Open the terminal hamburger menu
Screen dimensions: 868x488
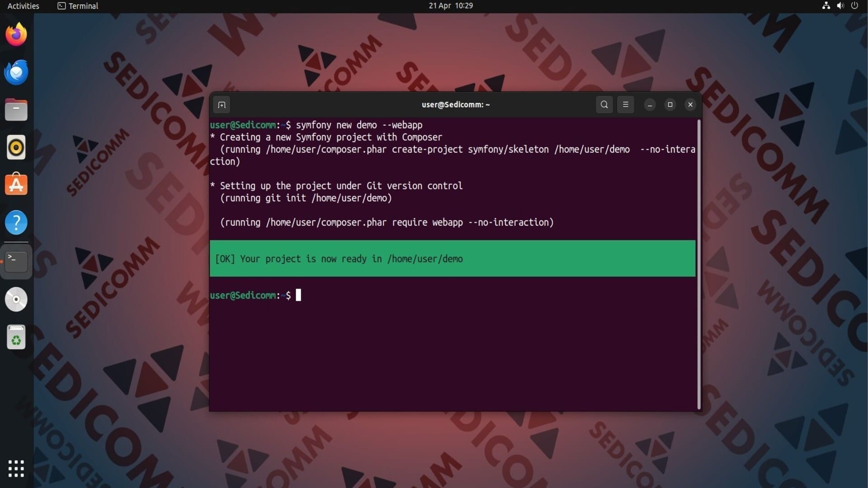point(626,105)
